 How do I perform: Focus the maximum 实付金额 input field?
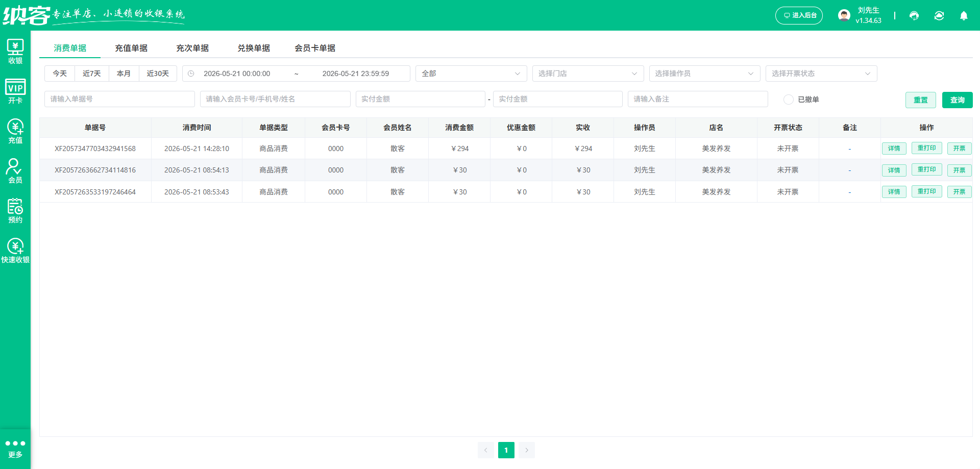point(558,99)
